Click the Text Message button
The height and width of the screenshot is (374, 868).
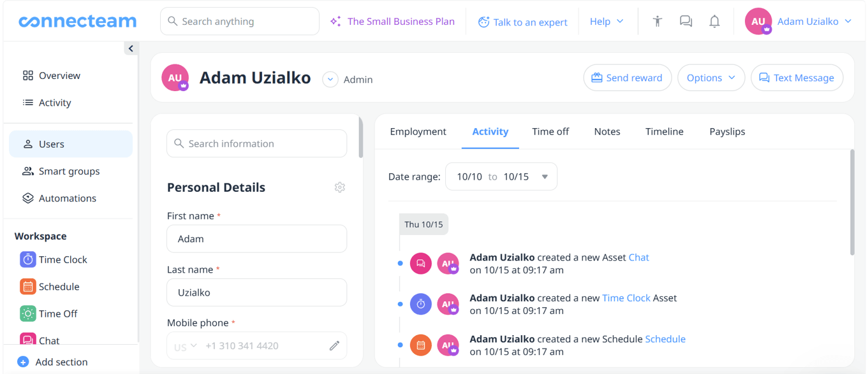coord(797,78)
